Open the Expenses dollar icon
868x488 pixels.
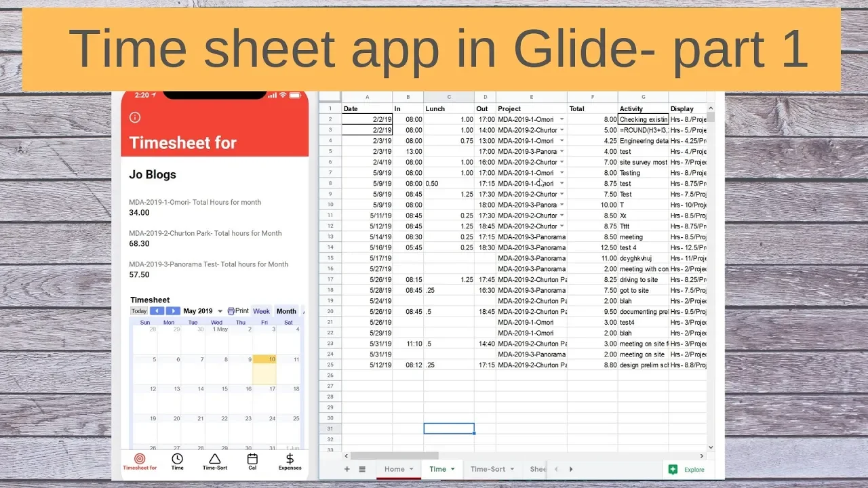point(290,459)
